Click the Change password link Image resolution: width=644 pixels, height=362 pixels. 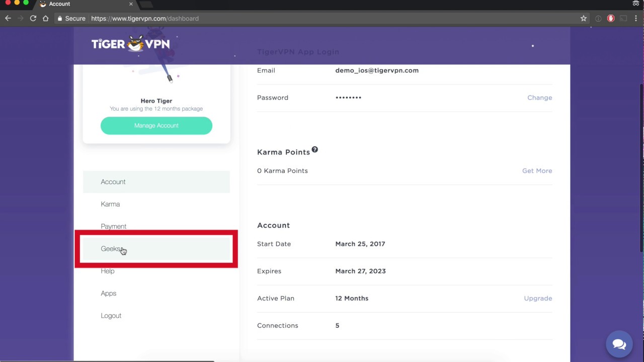(539, 98)
